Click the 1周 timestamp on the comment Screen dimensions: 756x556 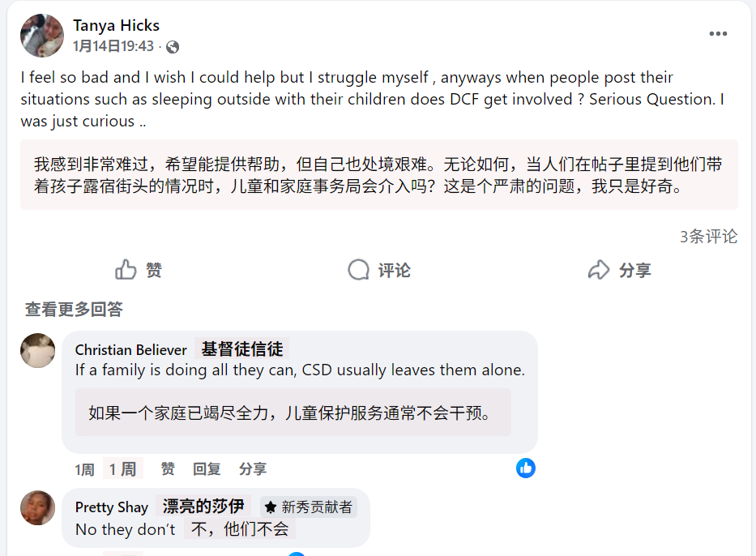coord(84,470)
